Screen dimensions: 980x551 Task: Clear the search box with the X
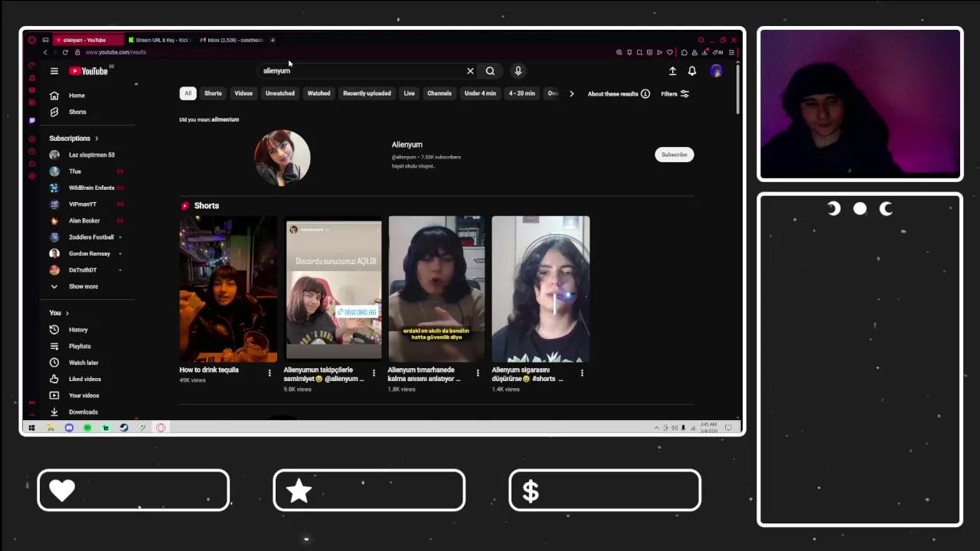click(x=470, y=71)
